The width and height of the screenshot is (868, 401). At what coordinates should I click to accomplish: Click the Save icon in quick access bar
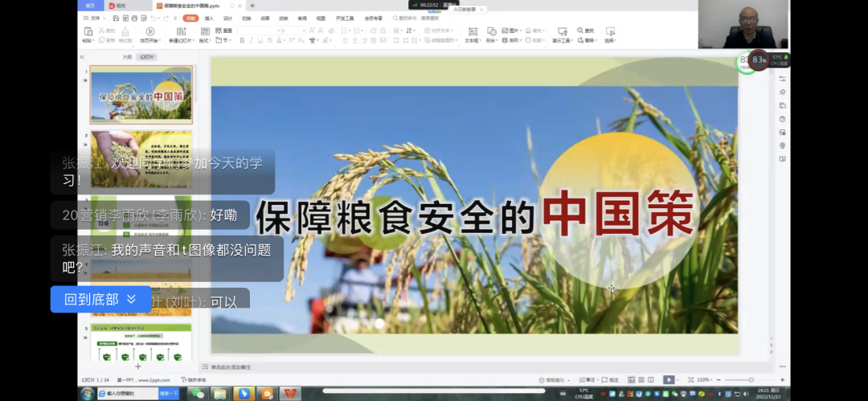coord(114,18)
